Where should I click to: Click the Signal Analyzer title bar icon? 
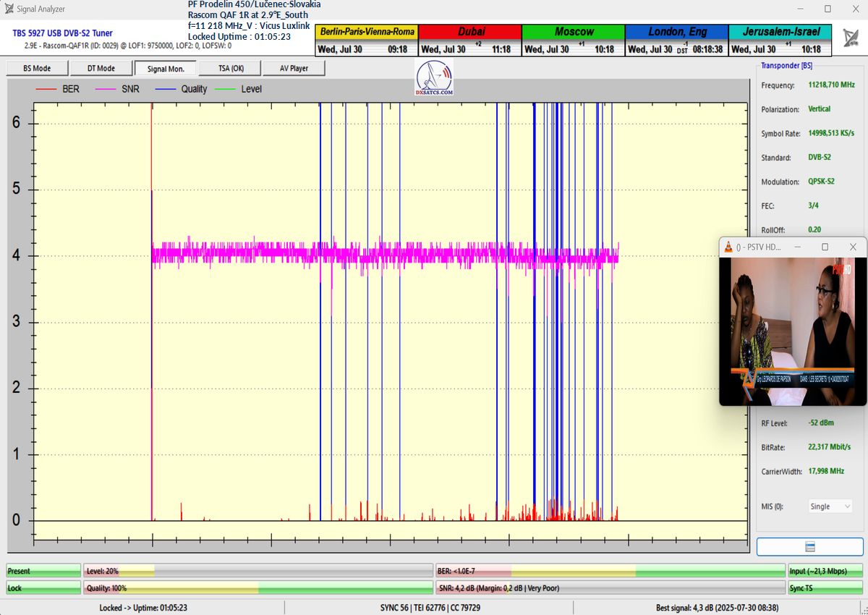click(9, 9)
